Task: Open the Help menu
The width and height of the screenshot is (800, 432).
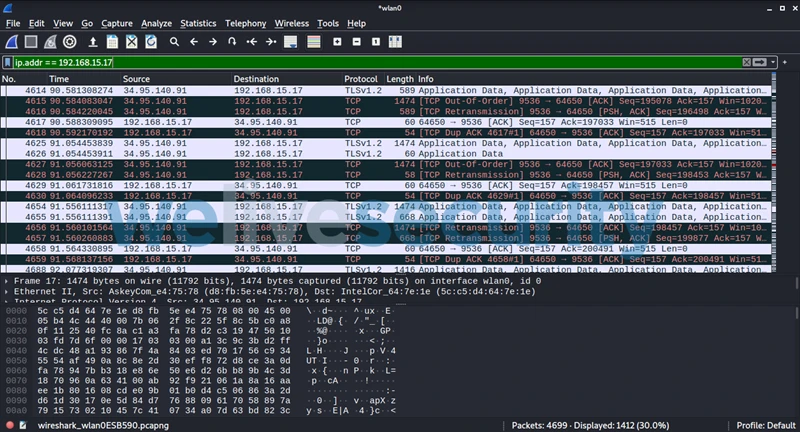Action: click(356, 23)
